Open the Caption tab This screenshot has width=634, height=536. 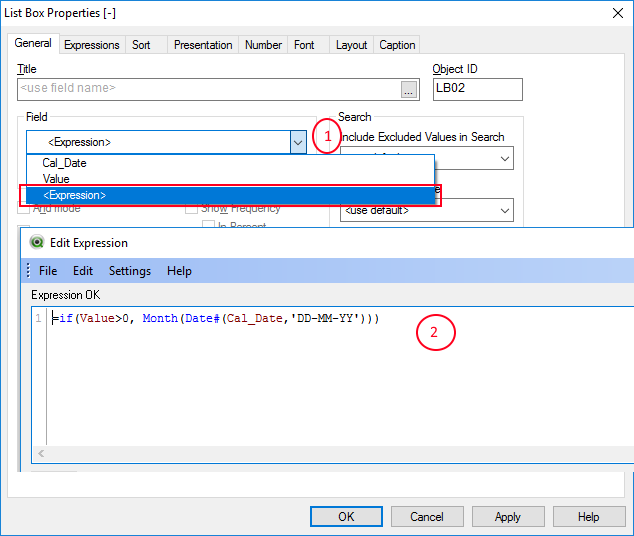coord(397,45)
